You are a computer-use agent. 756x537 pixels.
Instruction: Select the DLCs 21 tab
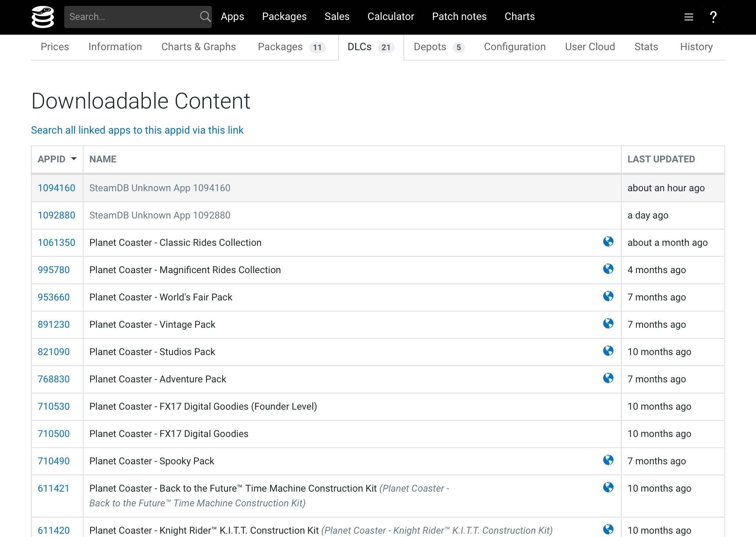(x=371, y=47)
